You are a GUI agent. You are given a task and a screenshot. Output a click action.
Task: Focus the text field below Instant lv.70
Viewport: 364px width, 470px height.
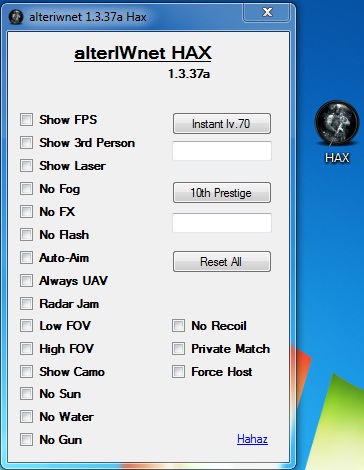click(222, 151)
